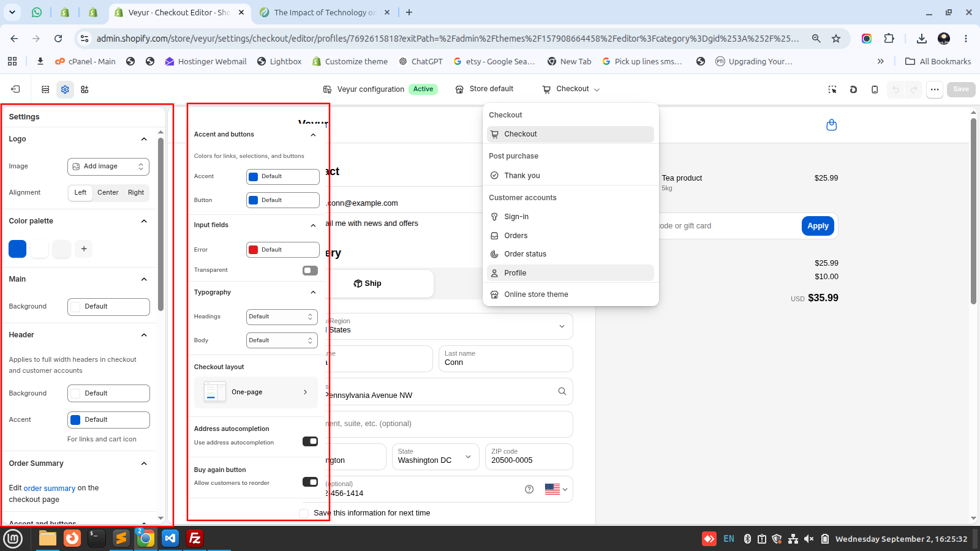Check Save this information for next time
980x551 pixels.
point(304,513)
